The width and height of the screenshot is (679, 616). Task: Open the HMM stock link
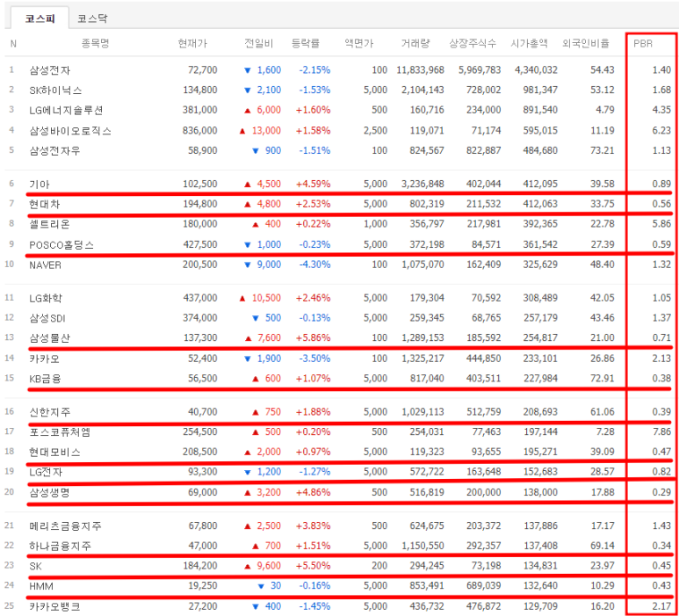[x=41, y=586]
